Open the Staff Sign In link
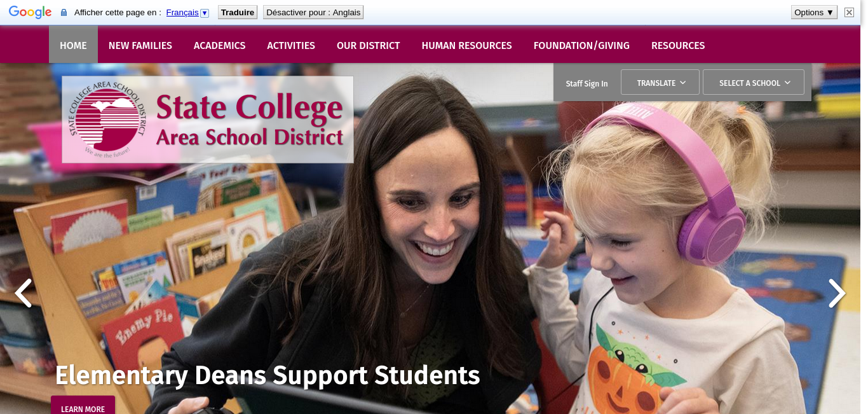The image size is (868, 414). pyautogui.click(x=587, y=83)
